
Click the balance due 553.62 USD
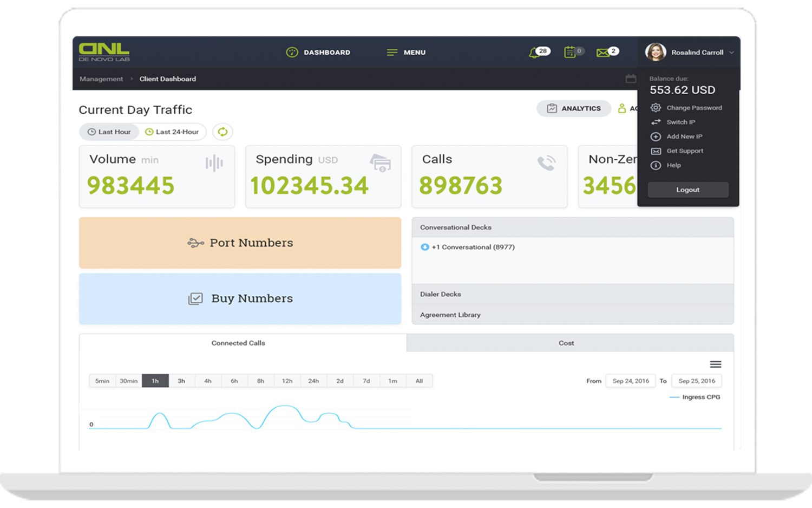683,90
